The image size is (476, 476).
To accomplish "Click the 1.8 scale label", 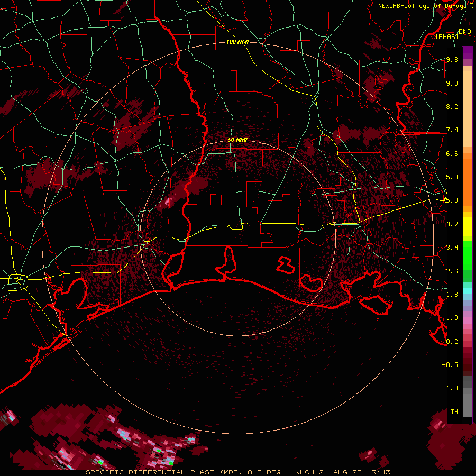I will pos(452,295).
